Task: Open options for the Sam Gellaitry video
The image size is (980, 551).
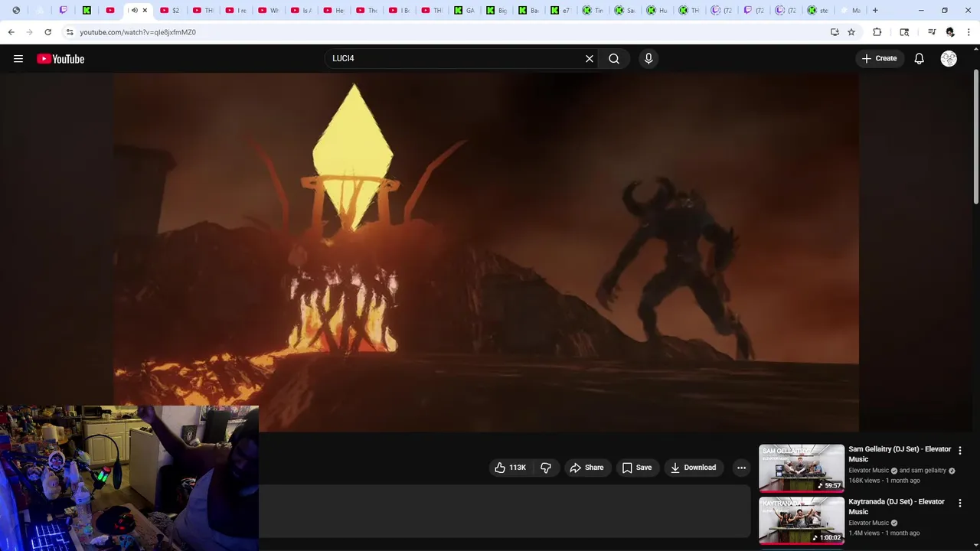Action: [960, 451]
